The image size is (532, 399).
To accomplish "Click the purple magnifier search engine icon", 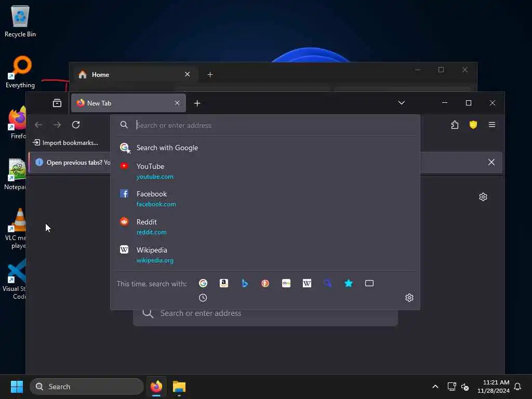I will (328, 283).
